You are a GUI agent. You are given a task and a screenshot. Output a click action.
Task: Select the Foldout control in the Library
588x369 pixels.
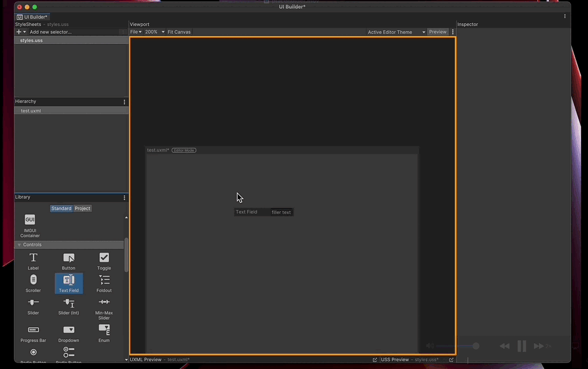point(104,283)
